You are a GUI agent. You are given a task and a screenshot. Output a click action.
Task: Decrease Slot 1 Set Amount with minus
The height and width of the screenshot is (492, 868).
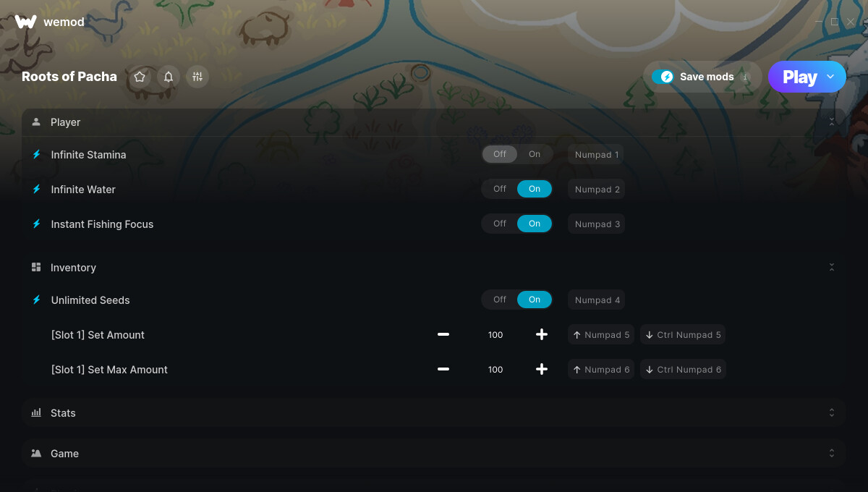click(x=443, y=334)
